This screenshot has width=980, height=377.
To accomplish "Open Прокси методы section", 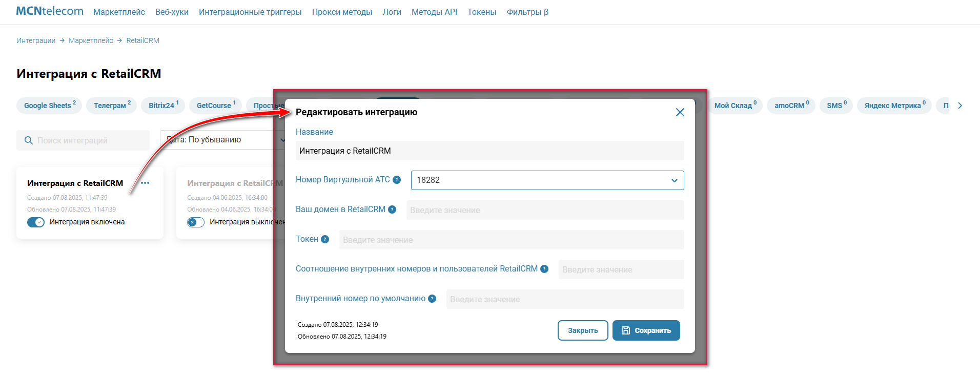I will [342, 12].
